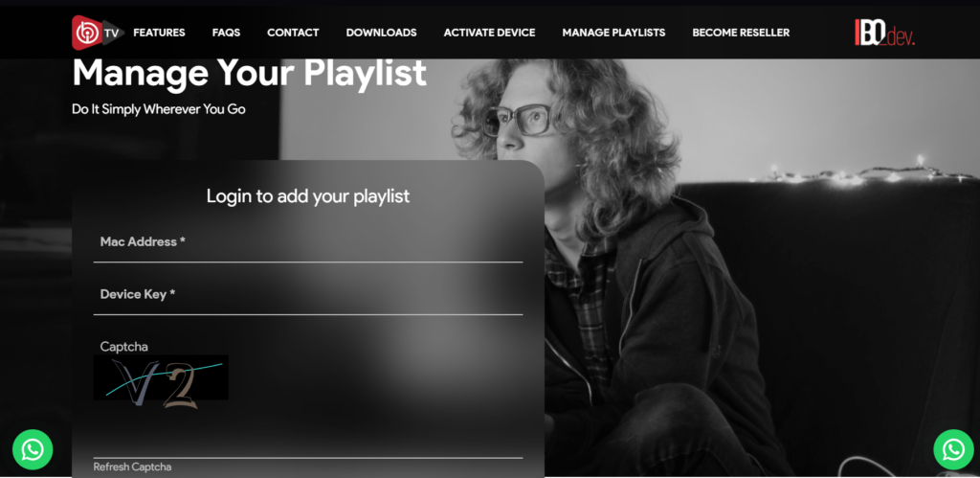Click the Do It Simply Wherever You Go subtitle

coord(159,109)
